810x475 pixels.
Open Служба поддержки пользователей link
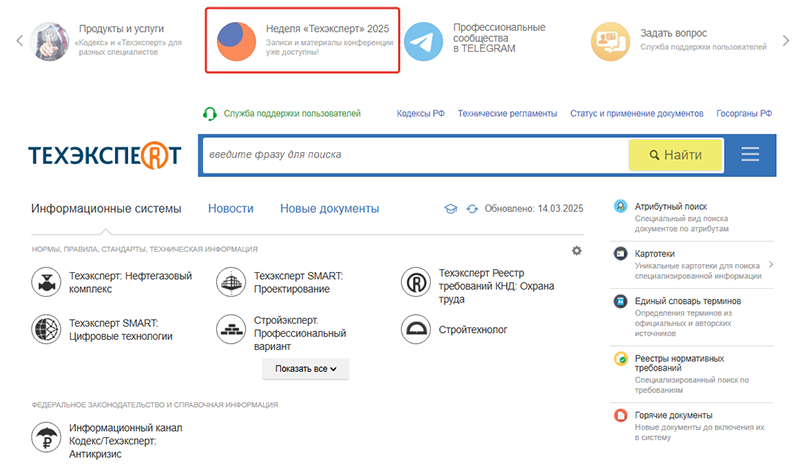(x=292, y=114)
